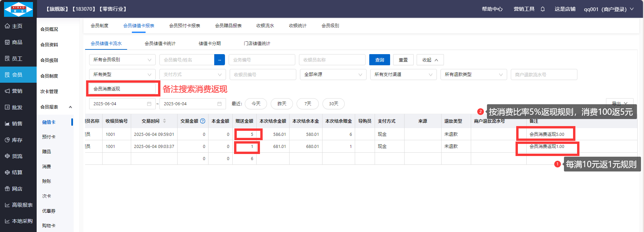Open 库存 from the left sidebar

coord(17,140)
